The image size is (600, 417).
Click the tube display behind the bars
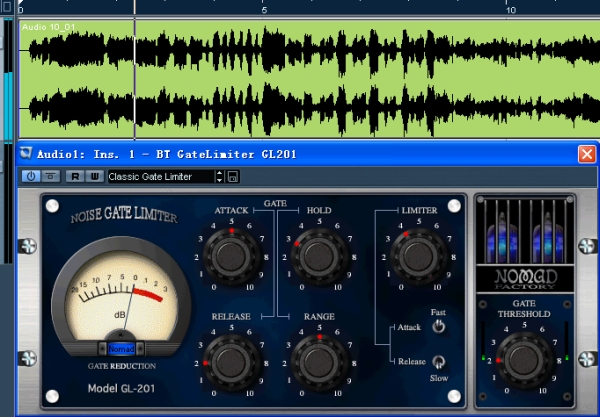[525, 231]
